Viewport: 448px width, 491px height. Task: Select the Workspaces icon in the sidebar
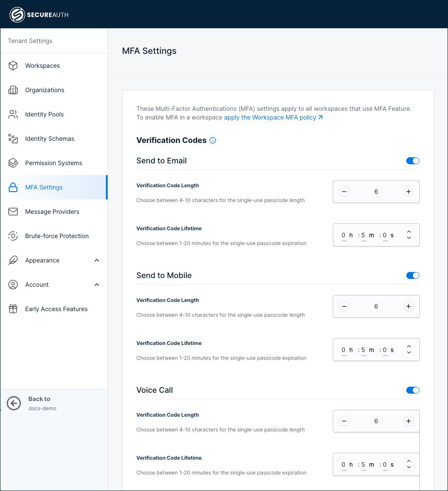point(13,66)
